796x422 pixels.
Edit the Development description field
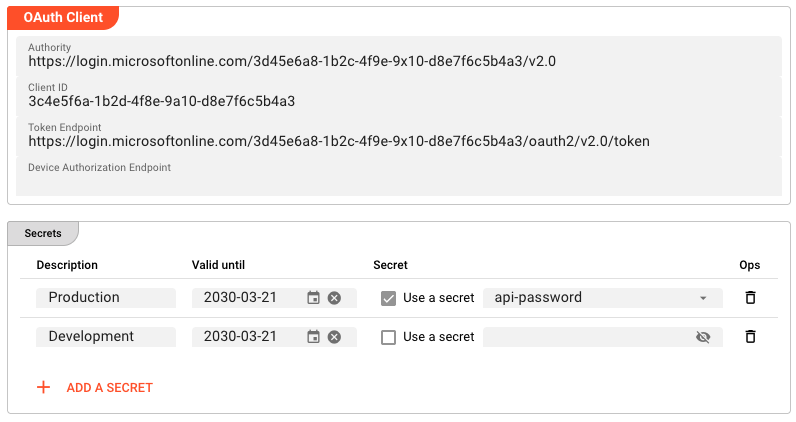[x=105, y=337]
